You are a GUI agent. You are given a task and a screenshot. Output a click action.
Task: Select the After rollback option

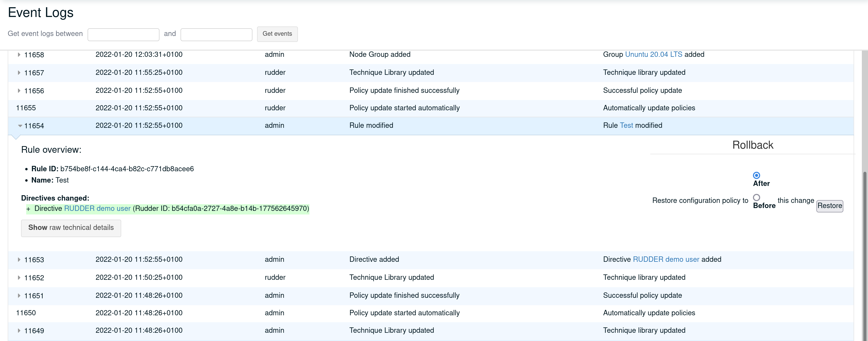coord(757,175)
